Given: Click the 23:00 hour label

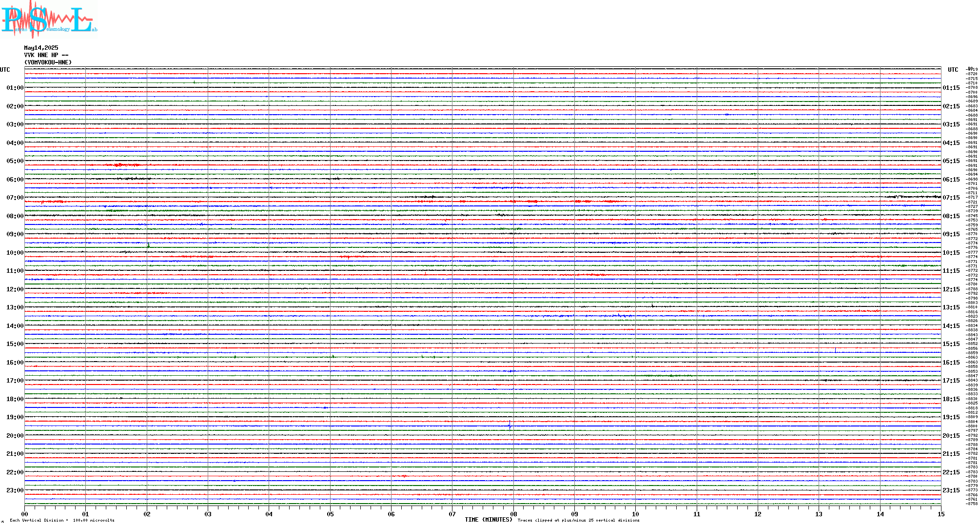Looking at the screenshot, I should pyautogui.click(x=15, y=490).
